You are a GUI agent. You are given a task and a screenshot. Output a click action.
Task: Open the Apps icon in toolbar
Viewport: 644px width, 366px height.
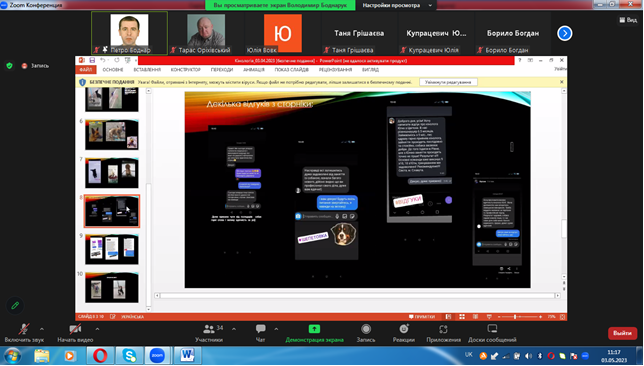[443, 329]
